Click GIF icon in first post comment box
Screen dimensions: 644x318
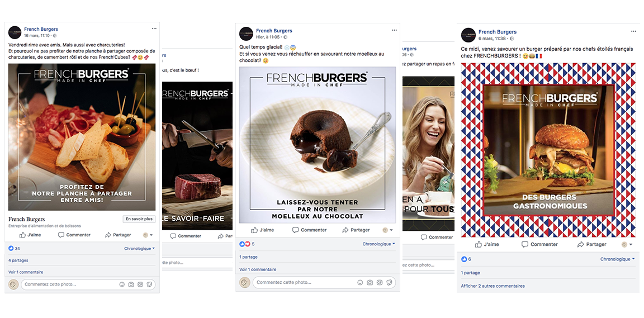pos(140,284)
